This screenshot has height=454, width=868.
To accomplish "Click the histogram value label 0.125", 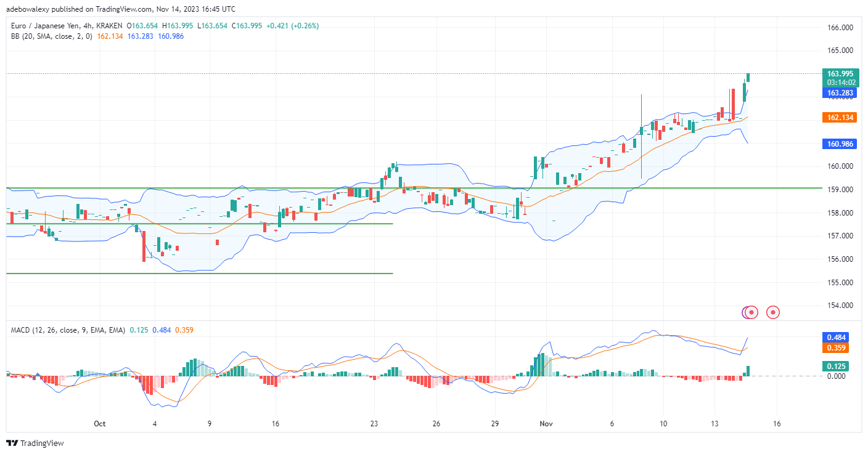I will [x=836, y=366].
